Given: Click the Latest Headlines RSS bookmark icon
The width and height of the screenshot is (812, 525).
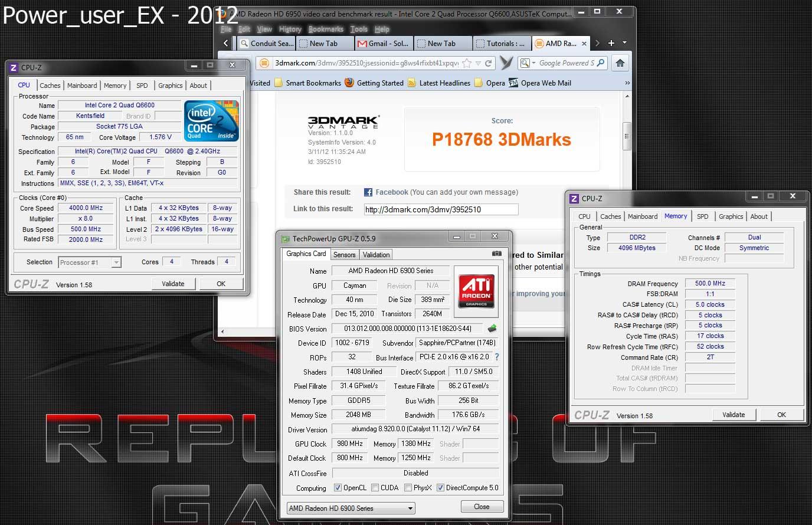Looking at the screenshot, I should 412,83.
